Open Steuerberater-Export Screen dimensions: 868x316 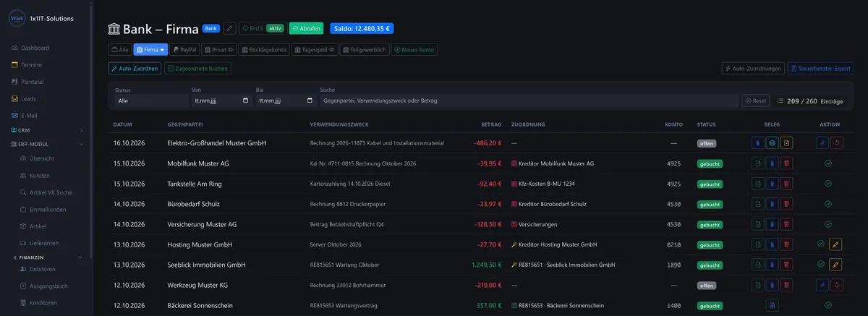(821, 68)
